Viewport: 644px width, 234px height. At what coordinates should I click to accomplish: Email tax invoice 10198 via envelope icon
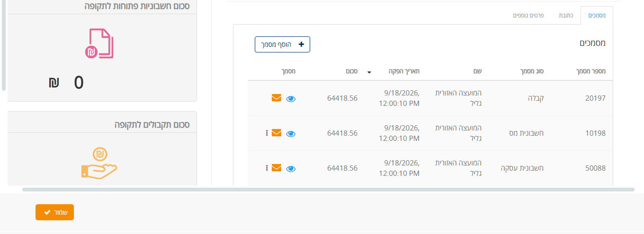pos(277,133)
